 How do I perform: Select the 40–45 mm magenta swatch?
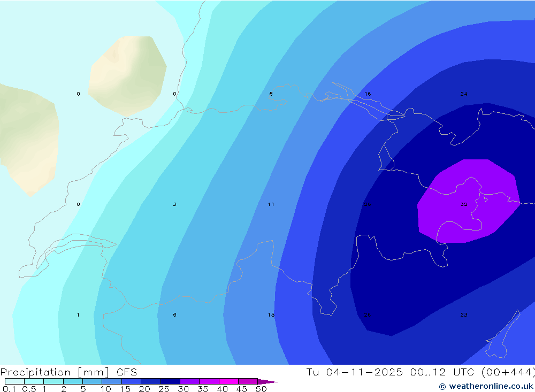(x=228, y=381)
